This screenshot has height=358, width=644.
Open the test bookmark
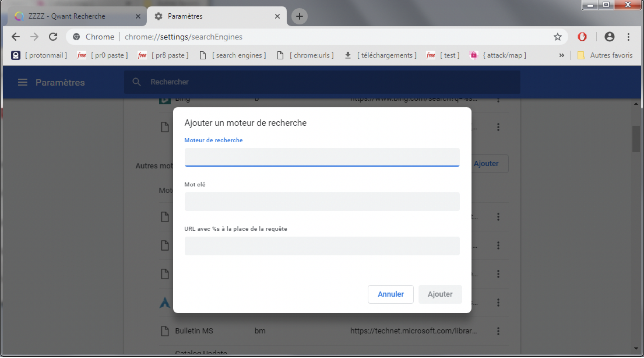pos(443,55)
